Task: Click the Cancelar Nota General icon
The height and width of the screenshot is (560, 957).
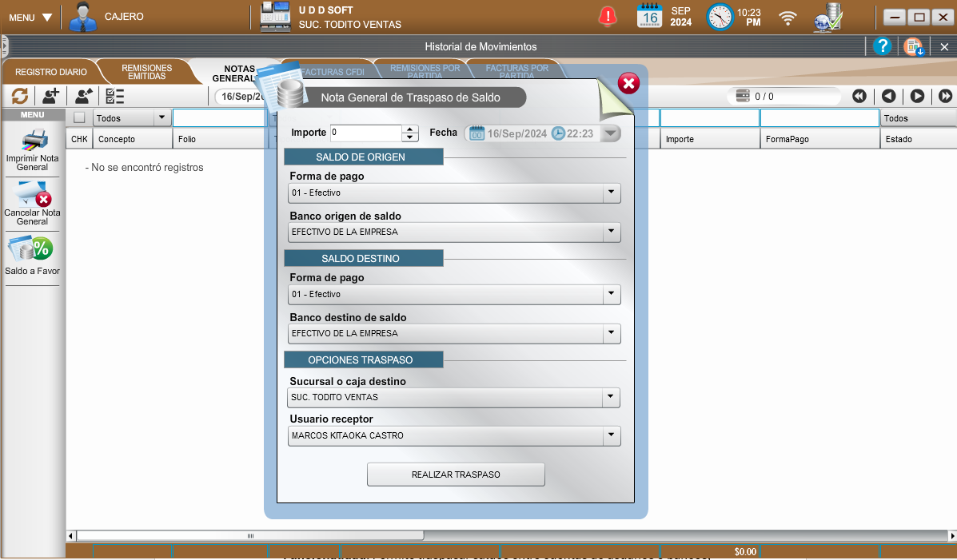Action: tap(33, 194)
